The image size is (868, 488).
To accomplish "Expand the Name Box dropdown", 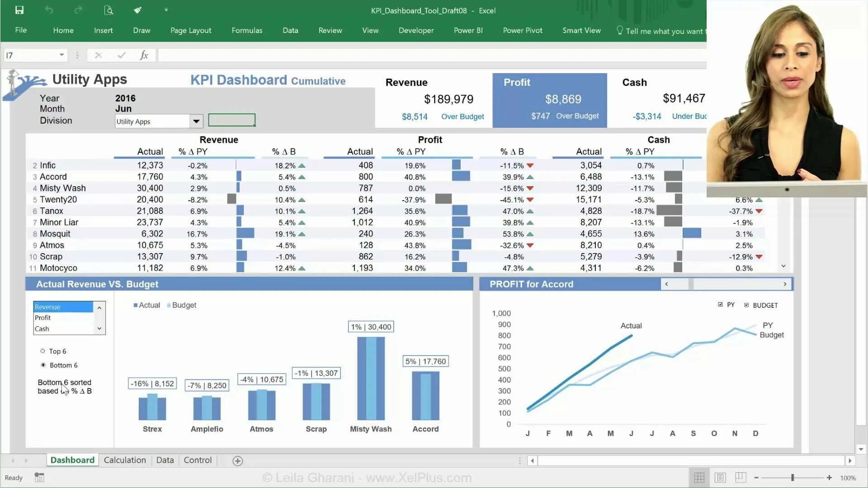I will 61,55.
